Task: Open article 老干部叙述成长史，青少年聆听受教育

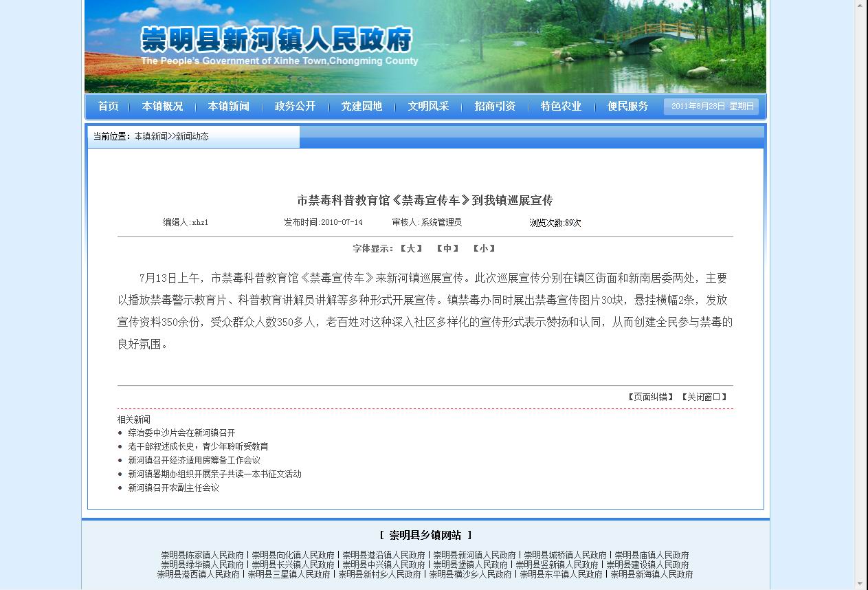Action: pos(198,446)
